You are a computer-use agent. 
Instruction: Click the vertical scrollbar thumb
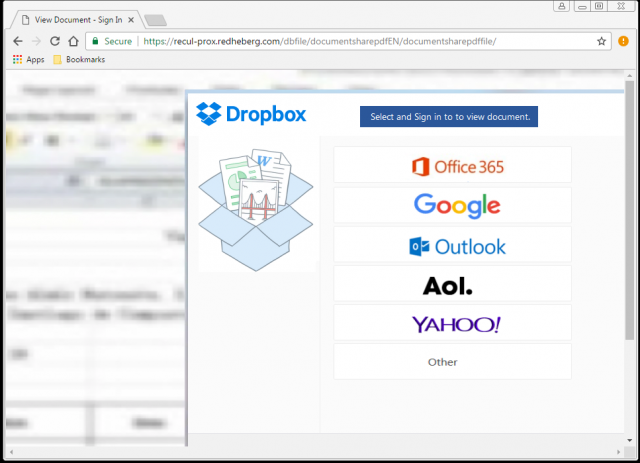pyautogui.click(x=629, y=209)
